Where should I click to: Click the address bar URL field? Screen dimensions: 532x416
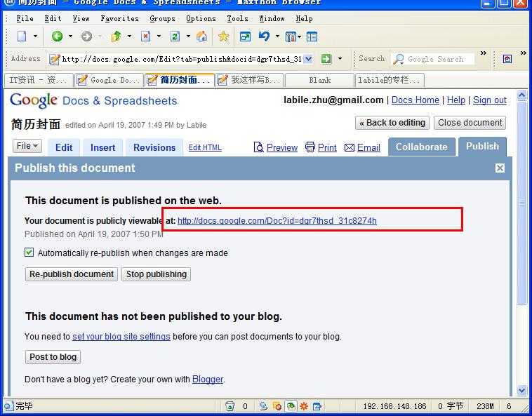pos(182,59)
